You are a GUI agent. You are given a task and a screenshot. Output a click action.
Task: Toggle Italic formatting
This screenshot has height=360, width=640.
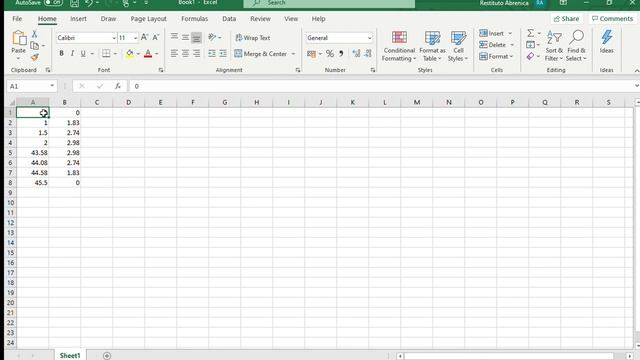point(72,53)
